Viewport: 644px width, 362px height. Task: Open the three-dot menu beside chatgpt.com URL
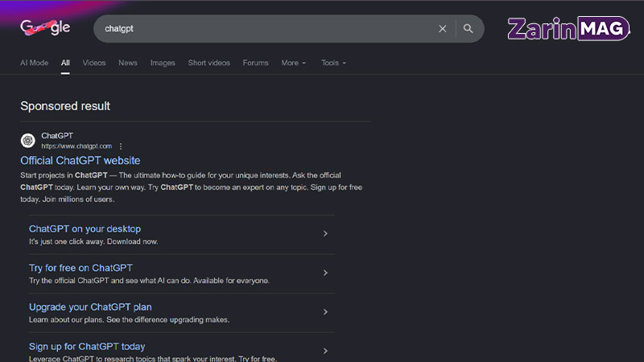120,146
